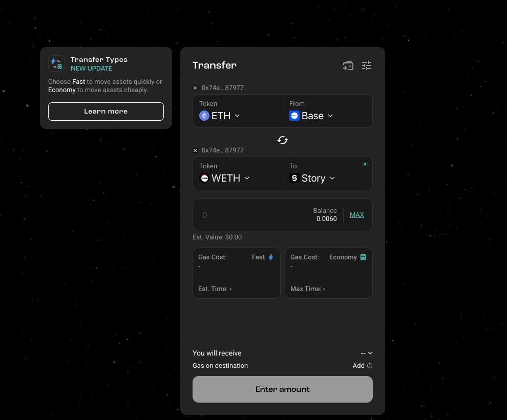Click the Est. Value: $0.00 text

click(217, 237)
